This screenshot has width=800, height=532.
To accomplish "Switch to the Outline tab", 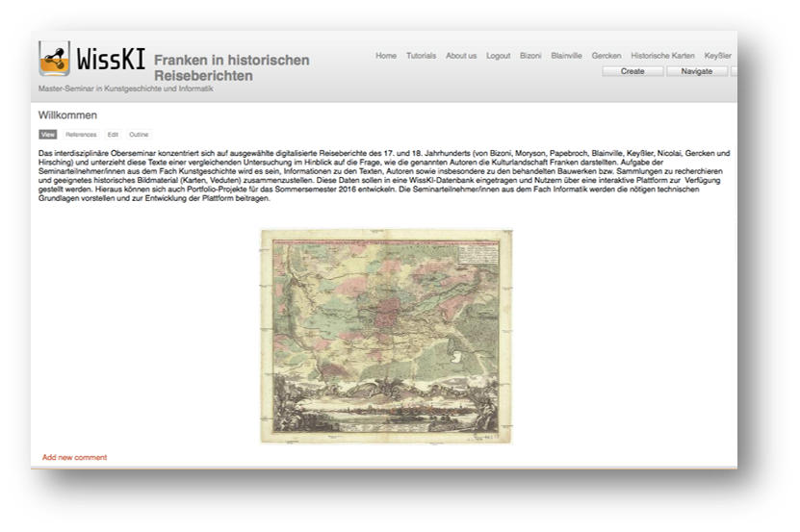I will 139,135.
